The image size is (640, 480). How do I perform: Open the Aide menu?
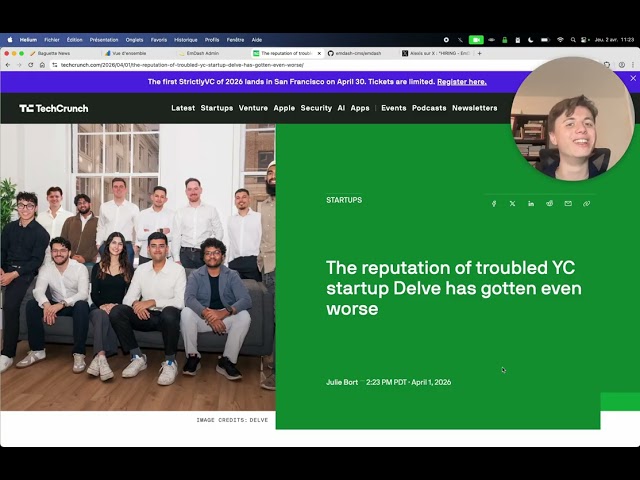tap(257, 40)
